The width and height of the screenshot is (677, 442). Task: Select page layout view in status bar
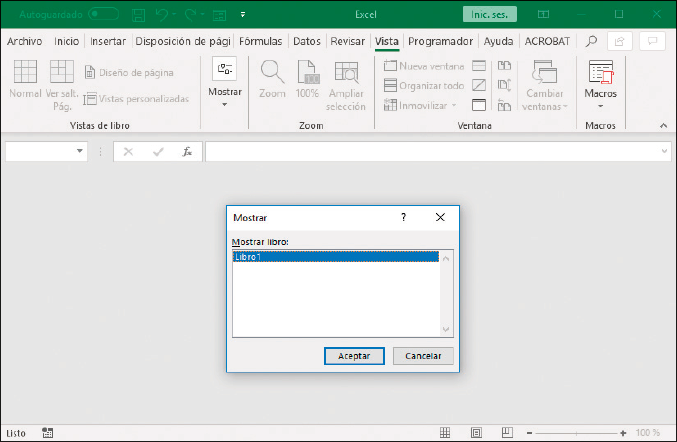[x=476, y=433]
